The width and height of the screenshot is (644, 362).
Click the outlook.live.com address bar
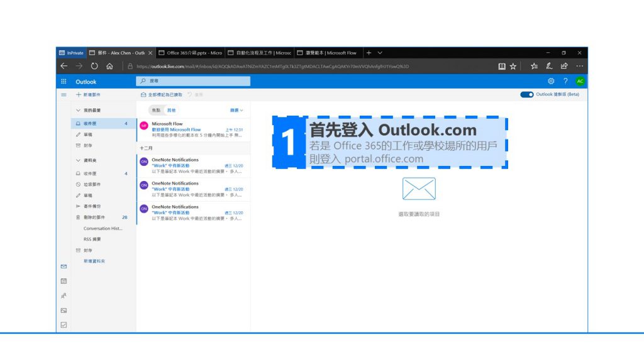(x=273, y=67)
